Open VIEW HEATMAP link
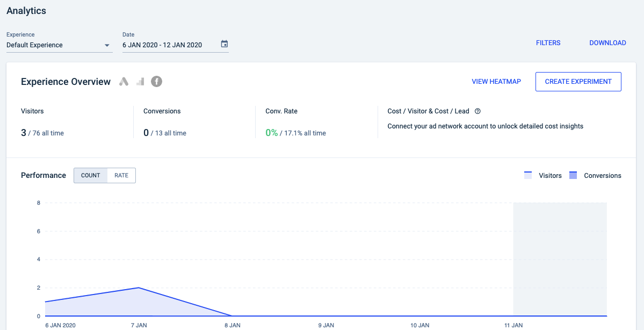The height and width of the screenshot is (330, 644). [x=496, y=81]
